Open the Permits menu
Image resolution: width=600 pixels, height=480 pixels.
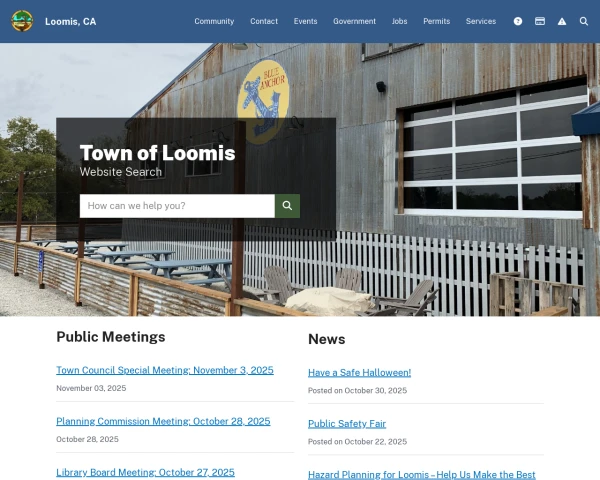(x=437, y=21)
